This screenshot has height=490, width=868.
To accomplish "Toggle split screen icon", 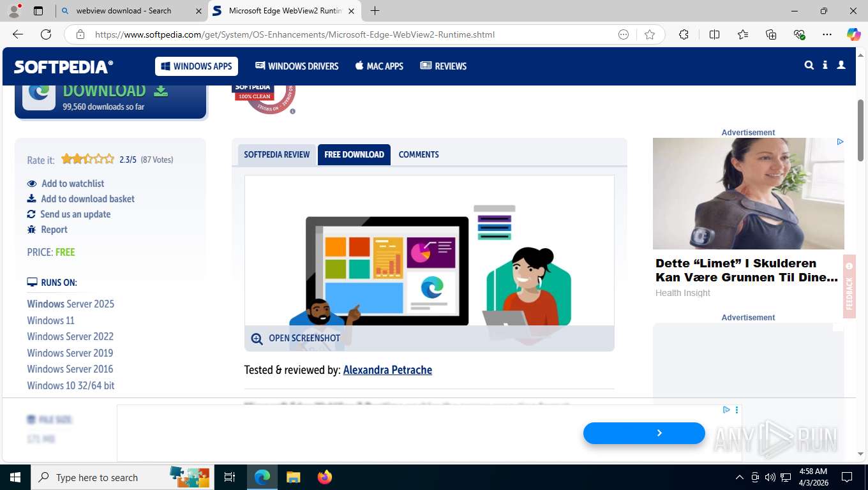I will [715, 34].
